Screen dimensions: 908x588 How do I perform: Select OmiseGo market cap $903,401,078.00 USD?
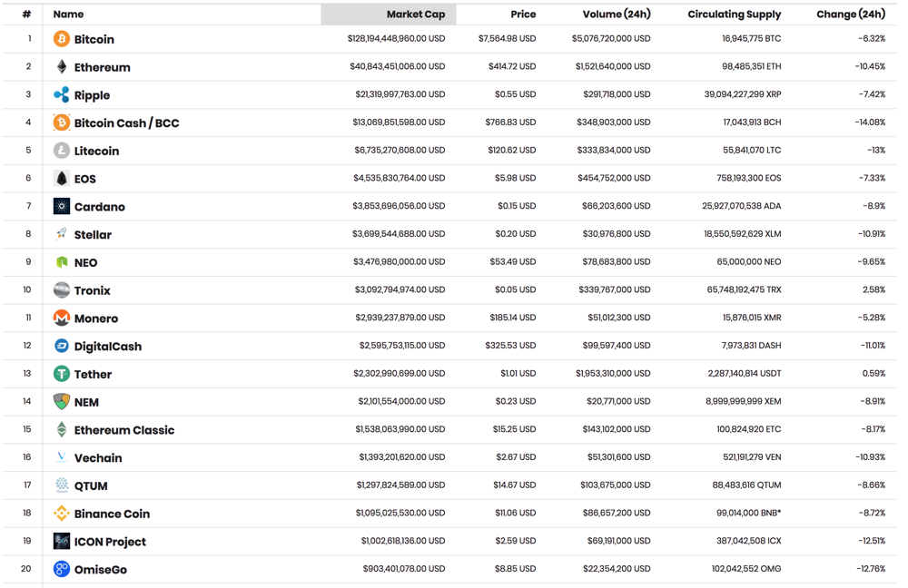tap(404, 568)
